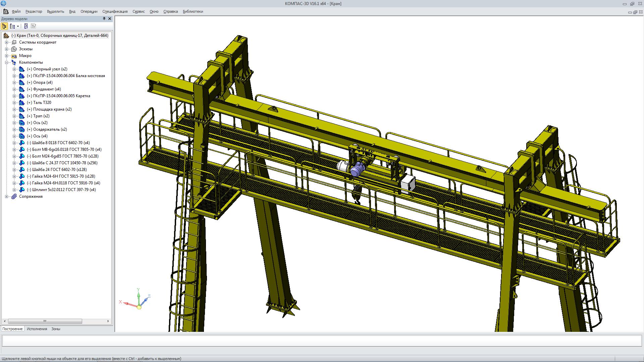Viewport: 644px width, 362px height.
Task: Expand the Системы координат tree node
Action: [x=6, y=42]
